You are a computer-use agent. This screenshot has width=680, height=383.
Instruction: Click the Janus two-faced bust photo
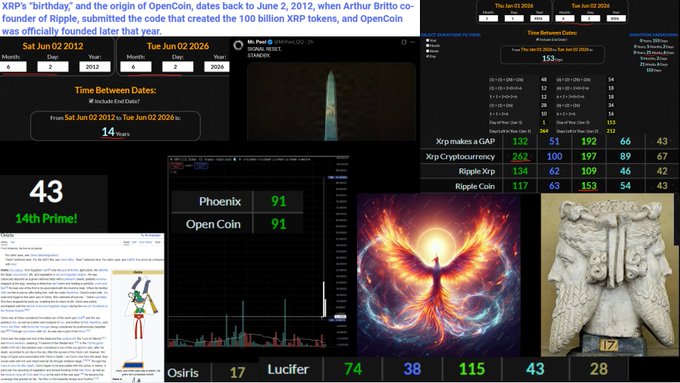[607, 275]
